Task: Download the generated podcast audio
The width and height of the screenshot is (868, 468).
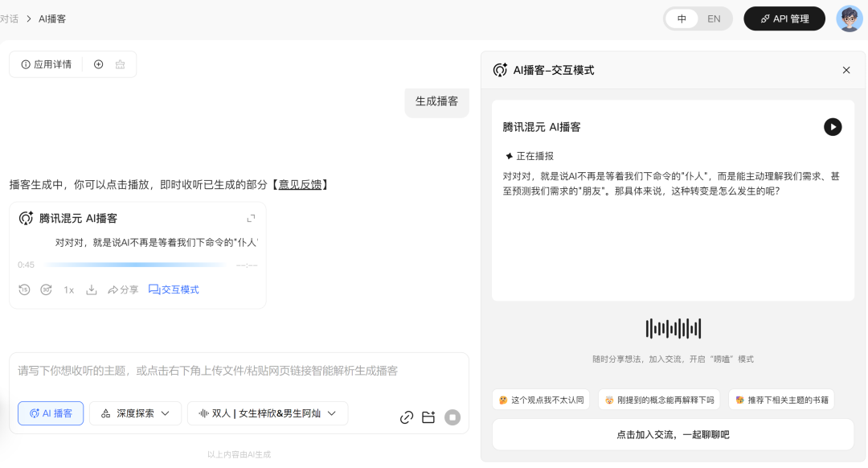Action: tap(92, 289)
